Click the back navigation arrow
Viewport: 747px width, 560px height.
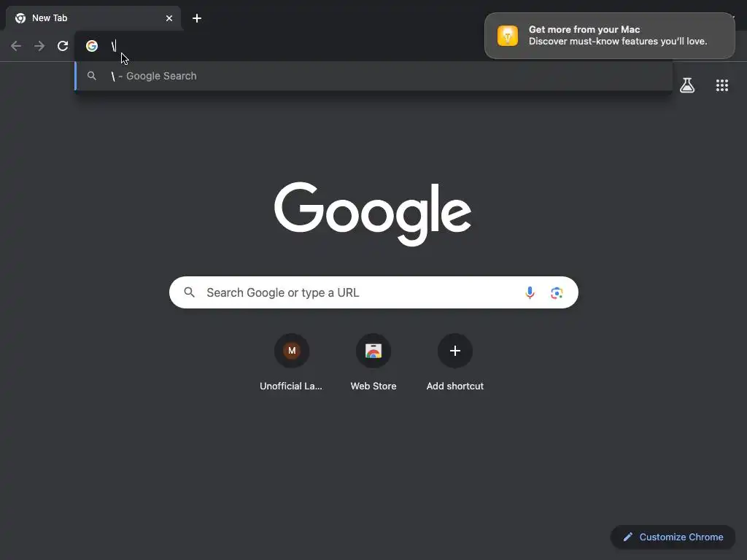click(16, 46)
